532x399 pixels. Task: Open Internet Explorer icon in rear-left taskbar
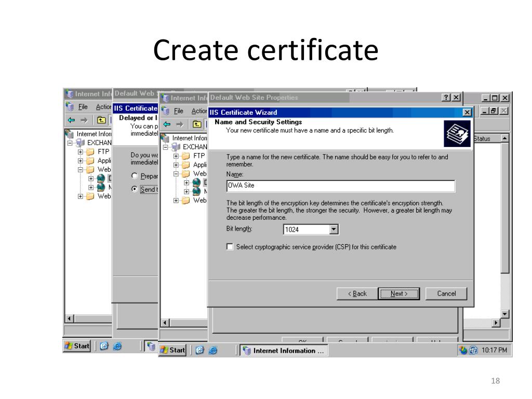click(x=117, y=346)
